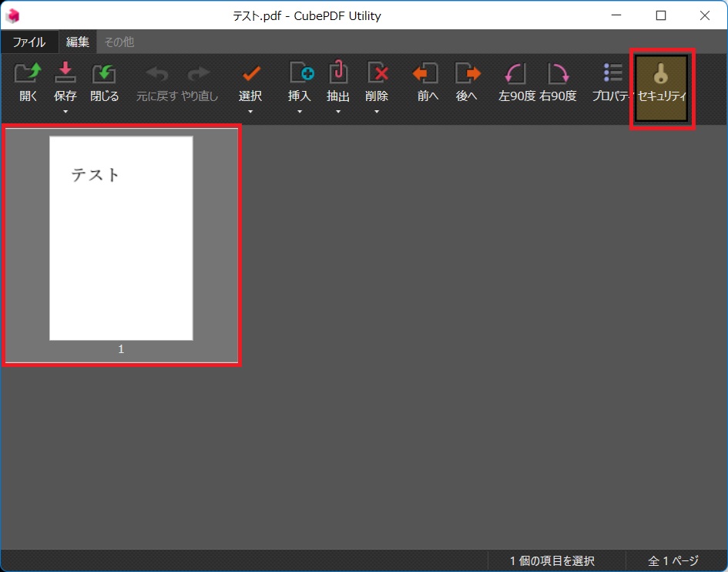This screenshot has height=572, width=728.
Task: Move page backward with 後へ icon
Action: tap(468, 73)
